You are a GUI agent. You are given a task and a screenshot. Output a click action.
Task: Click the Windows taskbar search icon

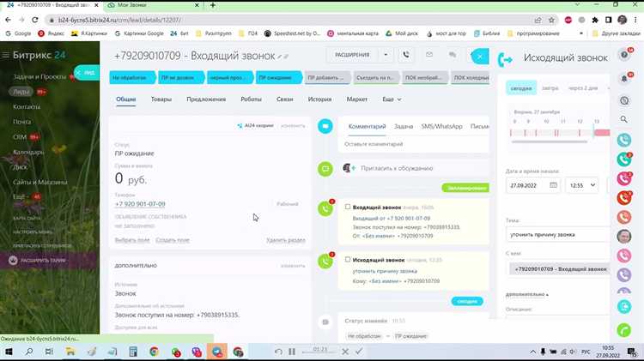tap(29, 352)
